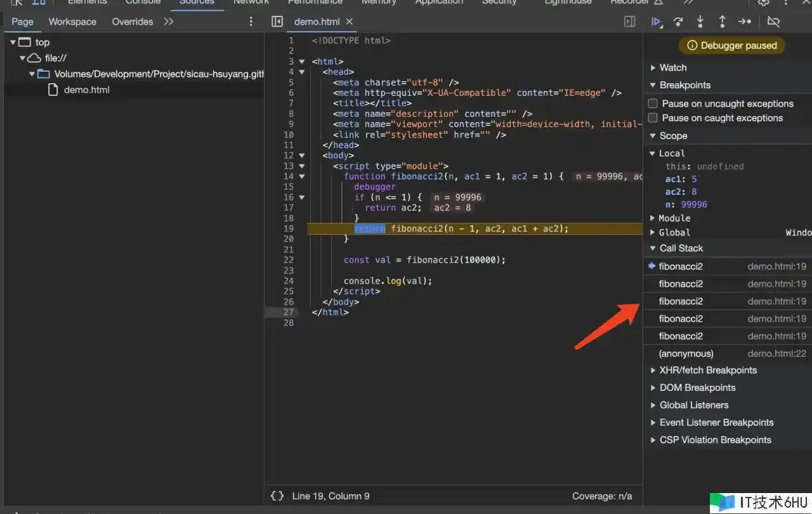The image size is (812, 514).
Task: Show more navigator tabs chevron
Action: 168,22
